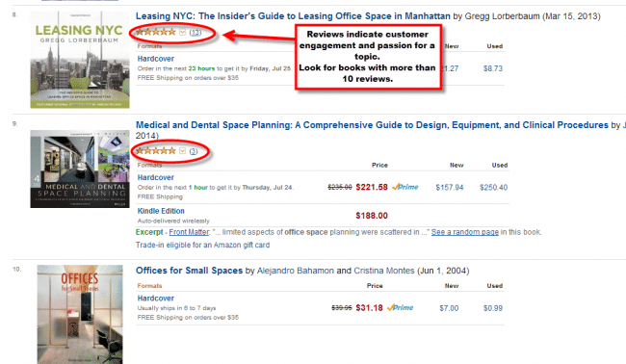
Task: Click the Prime logo beside $221.58
Action: pyautogui.click(x=405, y=187)
